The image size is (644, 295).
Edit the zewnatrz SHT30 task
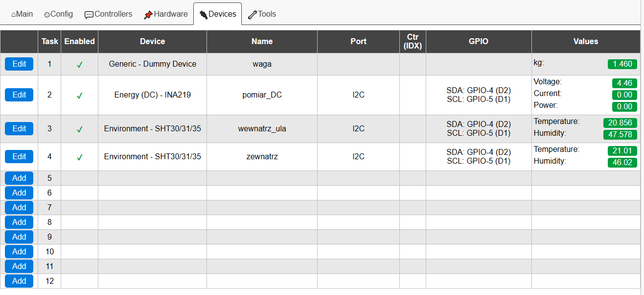click(x=19, y=156)
